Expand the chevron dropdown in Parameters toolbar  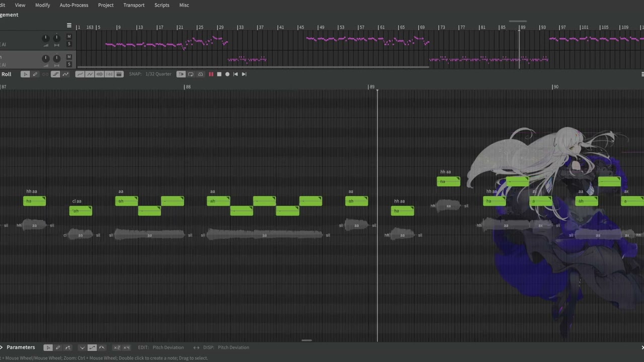click(x=82, y=347)
